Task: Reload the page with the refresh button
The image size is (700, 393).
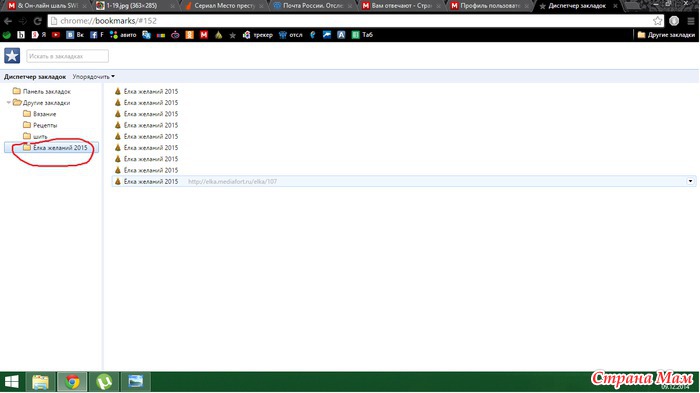Action: click(x=38, y=21)
